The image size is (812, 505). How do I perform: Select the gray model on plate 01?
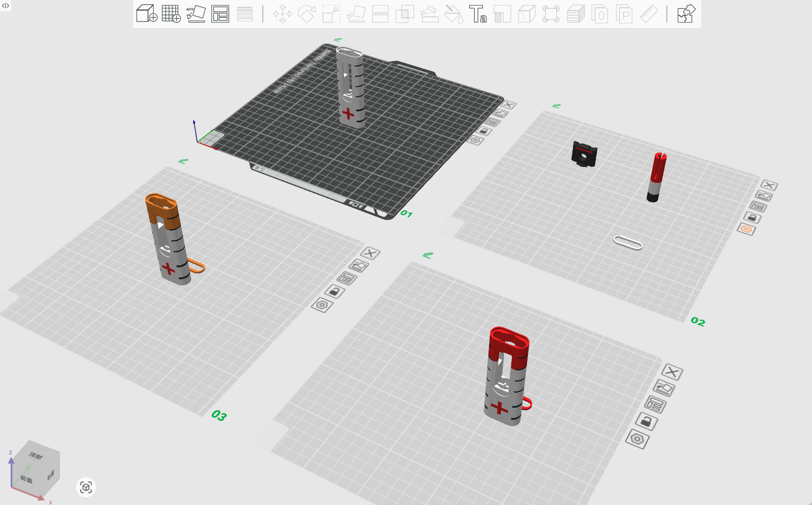(x=351, y=87)
